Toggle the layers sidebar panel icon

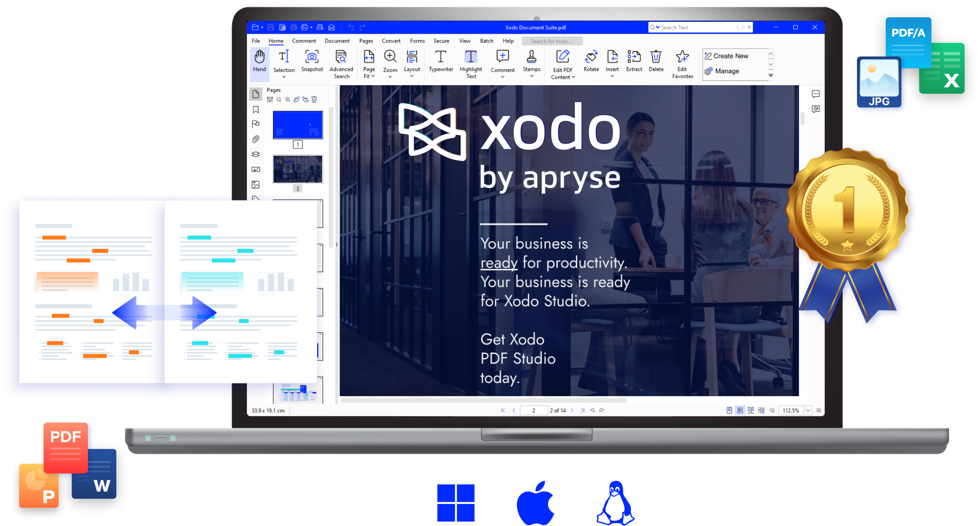256,155
